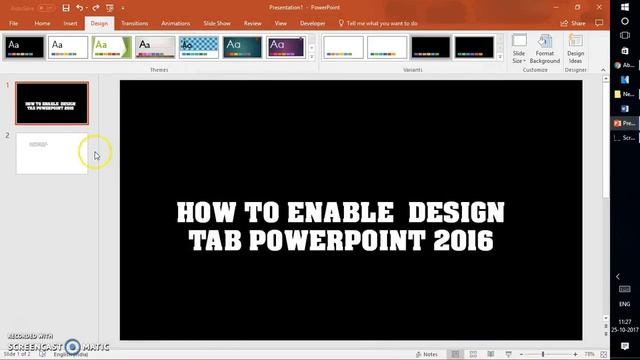This screenshot has width=640, height=360.
Task: Switch to Reading View icon
Action: point(491,354)
